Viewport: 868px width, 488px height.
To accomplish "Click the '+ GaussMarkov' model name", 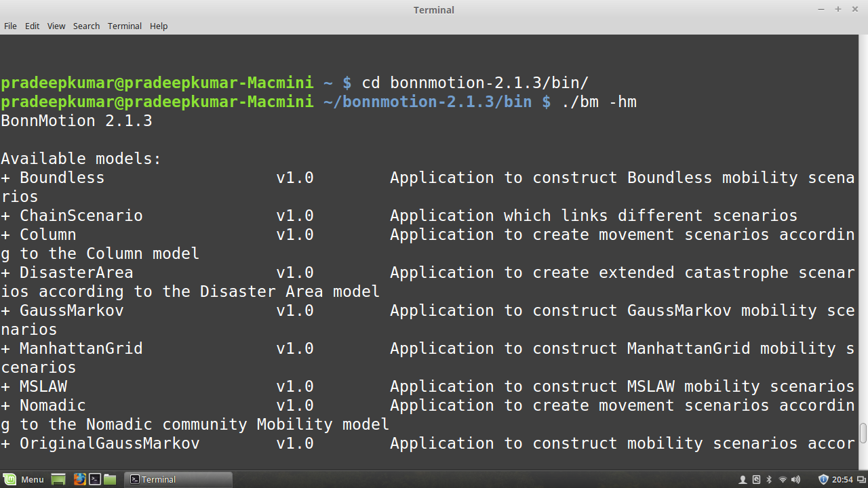I will point(62,310).
